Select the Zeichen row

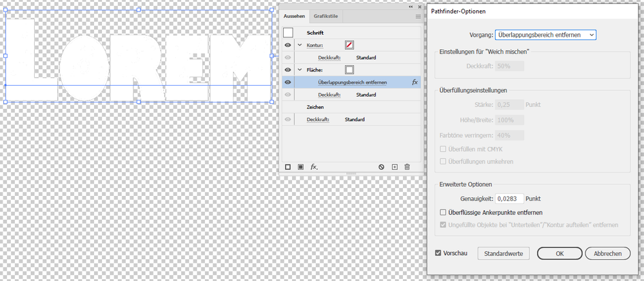coord(351,107)
